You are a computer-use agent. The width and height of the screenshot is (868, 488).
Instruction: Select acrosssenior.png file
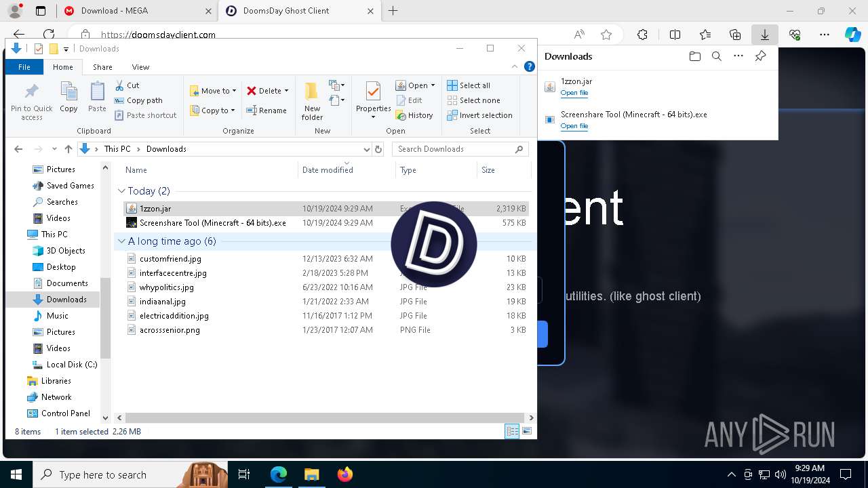point(326,330)
